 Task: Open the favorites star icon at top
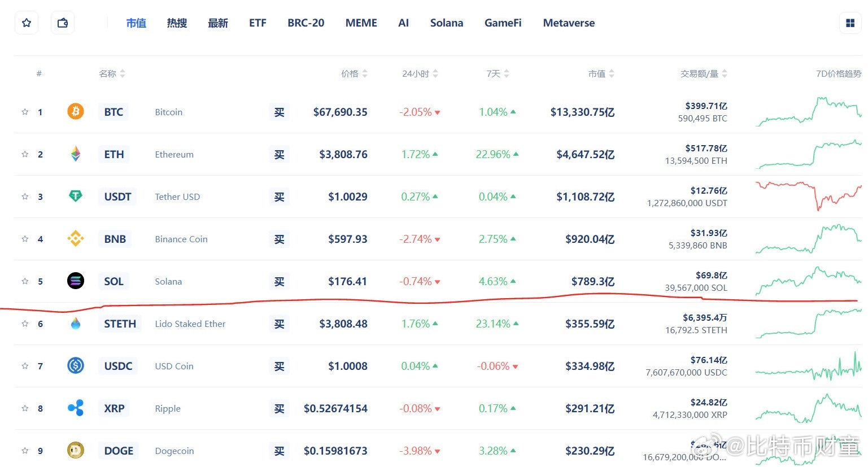(26, 23)
